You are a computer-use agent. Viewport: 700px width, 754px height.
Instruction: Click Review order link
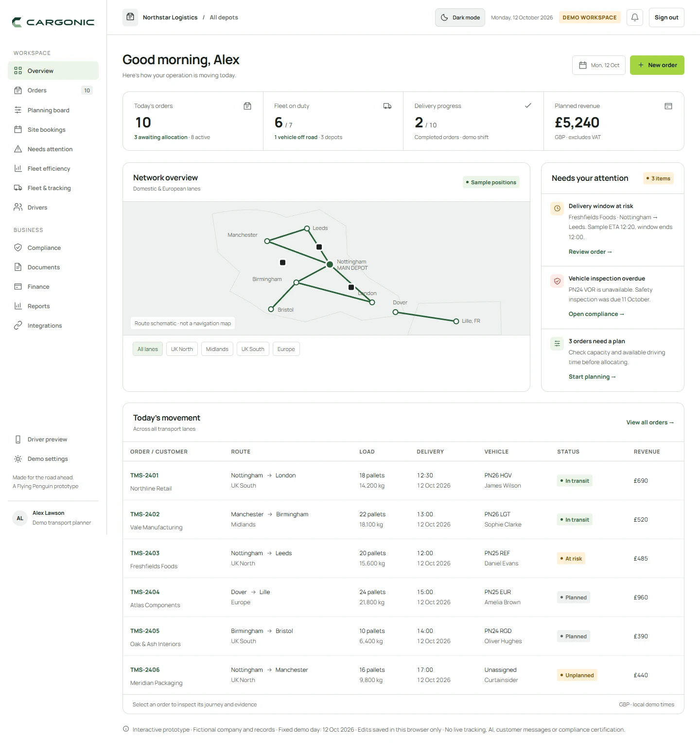pyautogui.click(x=590, y=252)
